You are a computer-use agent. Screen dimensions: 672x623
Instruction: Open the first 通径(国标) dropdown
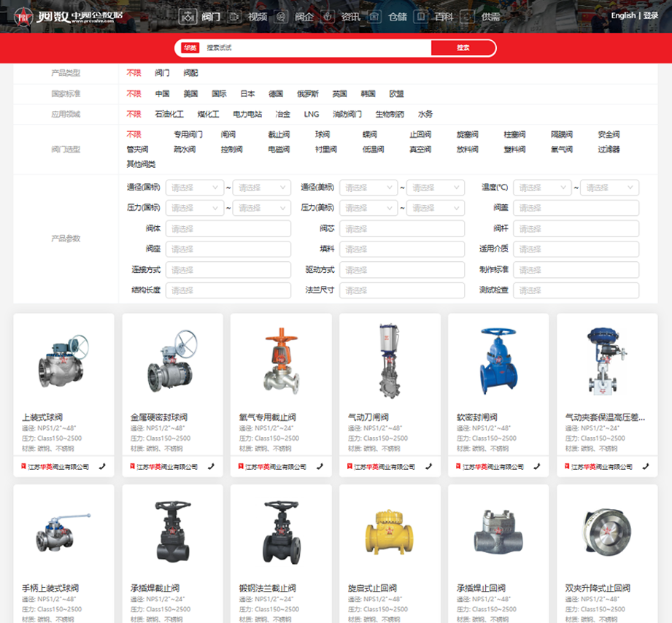(x=194, y=187)
